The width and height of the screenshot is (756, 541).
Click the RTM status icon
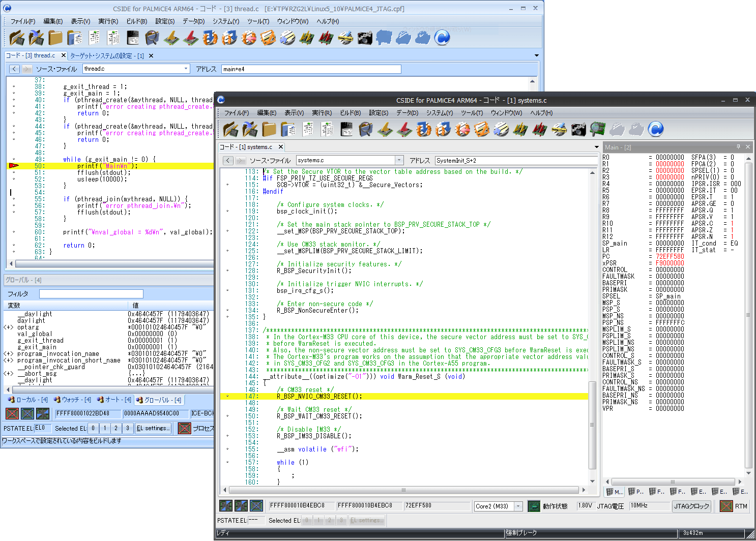(x=726, y=506)
